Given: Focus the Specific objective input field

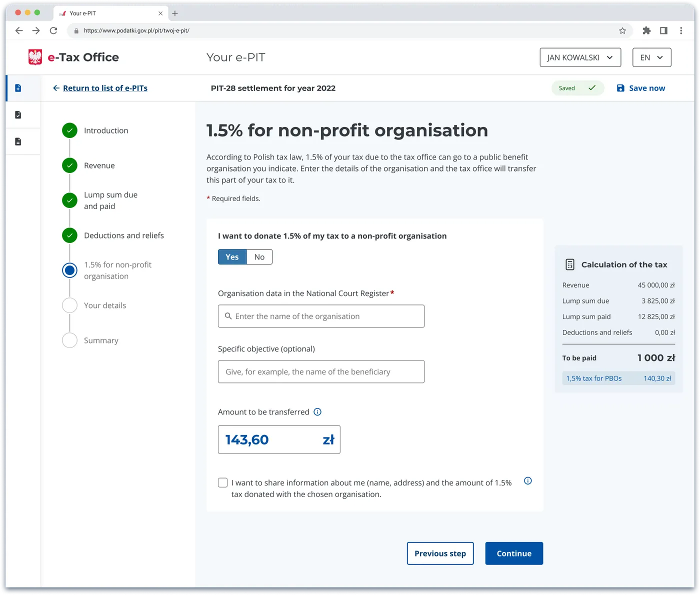Looking at the screenshot, I should 321,371.
